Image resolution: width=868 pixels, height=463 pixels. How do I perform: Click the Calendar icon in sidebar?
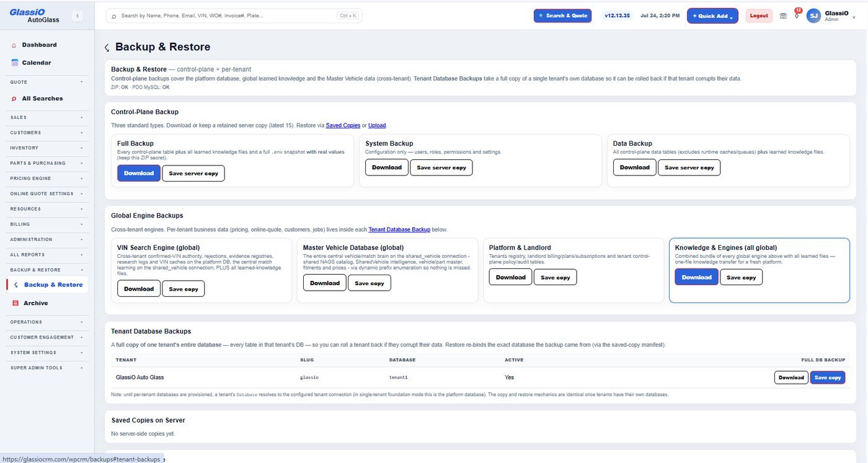[15, 63]
